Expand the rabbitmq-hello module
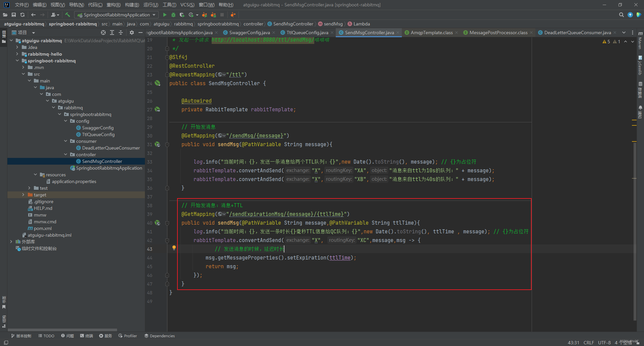644x346 pixels. point(17,54)
